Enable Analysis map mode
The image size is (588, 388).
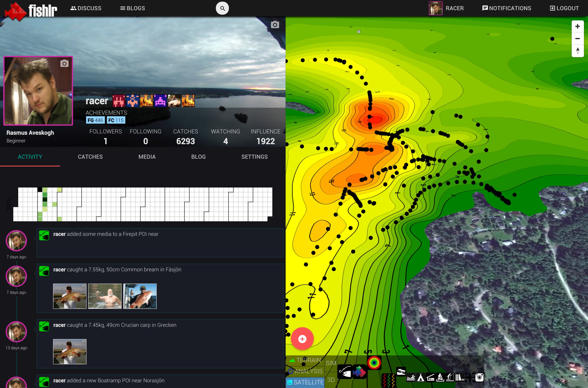pyautogui.click(x=306, y=371)
